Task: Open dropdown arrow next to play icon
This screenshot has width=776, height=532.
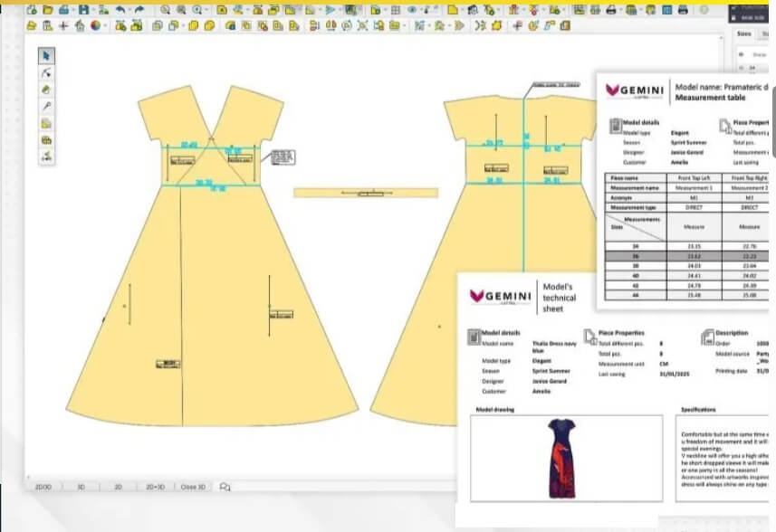Action: pyautogui.click(x=340, y=10)
